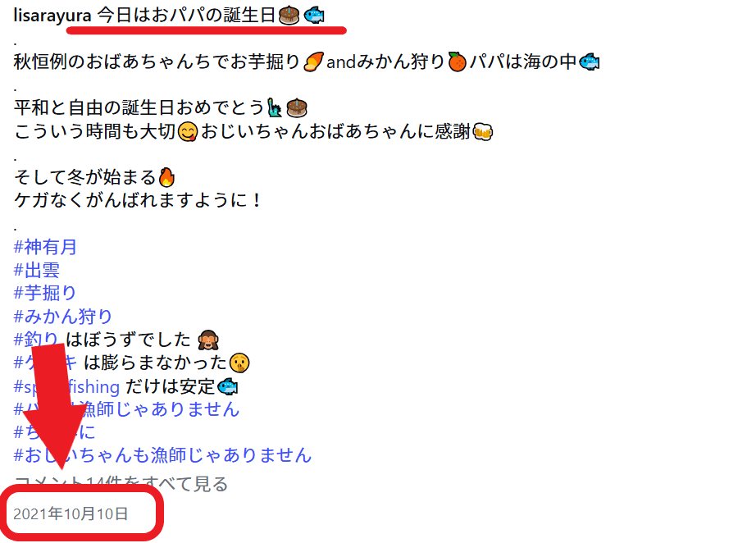
Task: Open the #神有月 hashtag
Action: [45, 247]
